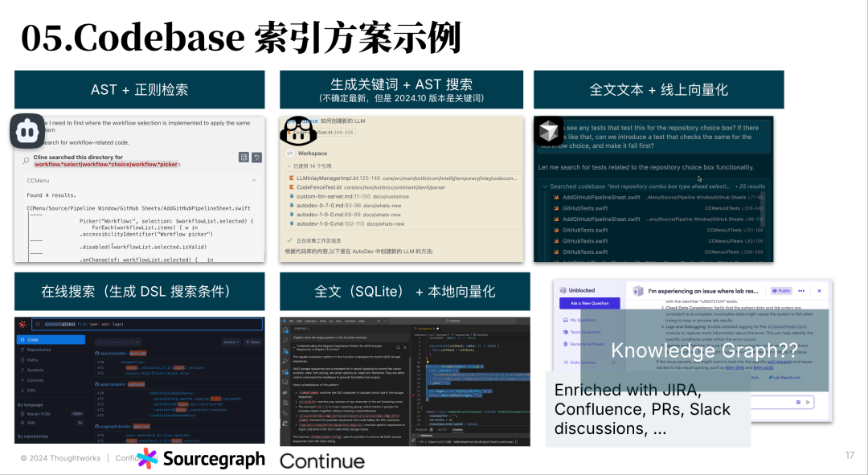The width and height of the screenshot is (868, 475).
Task: Filter by XML language
Action: coord(51,423)
